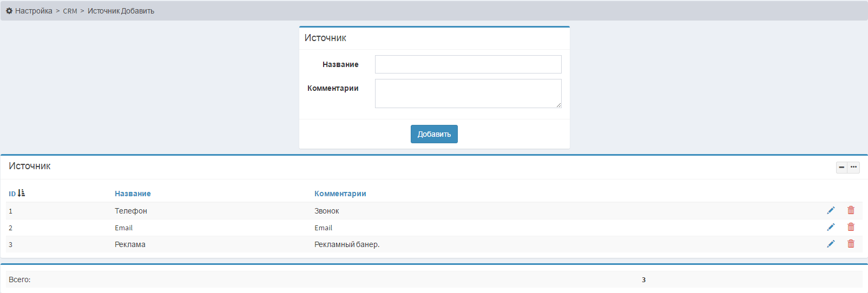Viewport: 868px width, 293px height.
Task: Open the Настройка breadcrumb link
Action: [x=34, y=11]
